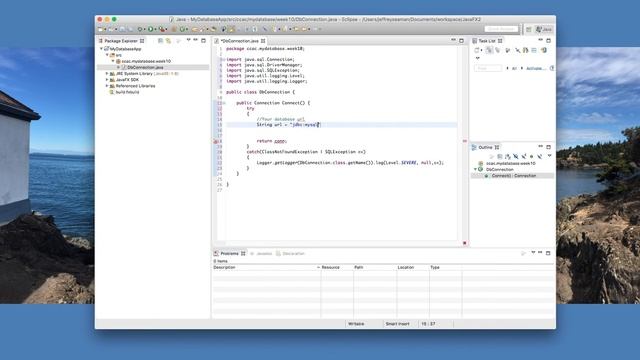Screen dimensions: 640x360
Task: Select build.fxbuild file in tree
Action: click(x=127, y=92)
